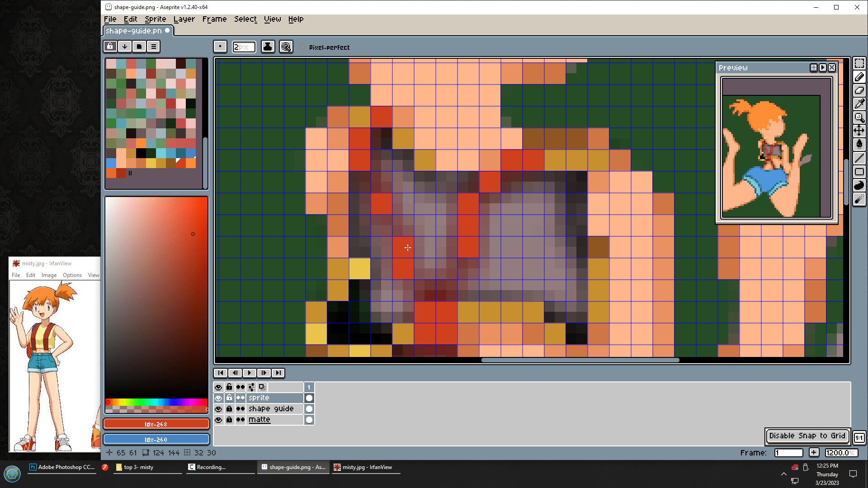Enable the Pixel-perfect checkbox
The image size is (868, 488).
click(302, 47)
